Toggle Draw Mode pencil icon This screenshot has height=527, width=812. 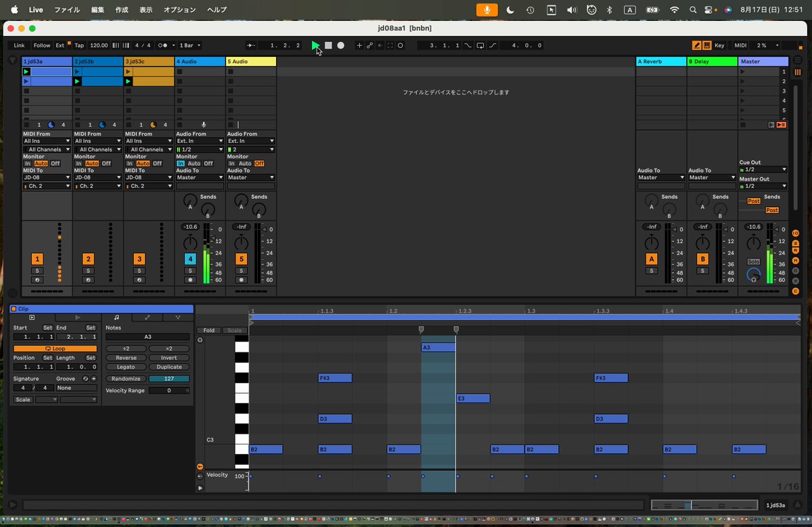click(x=697, y=45)
